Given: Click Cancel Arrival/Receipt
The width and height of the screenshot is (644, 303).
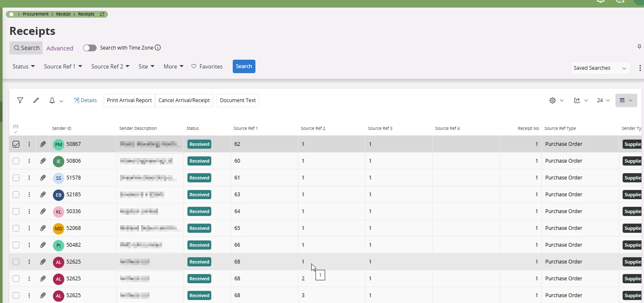Looking at the screenshot, I should [x=184, y=100].
